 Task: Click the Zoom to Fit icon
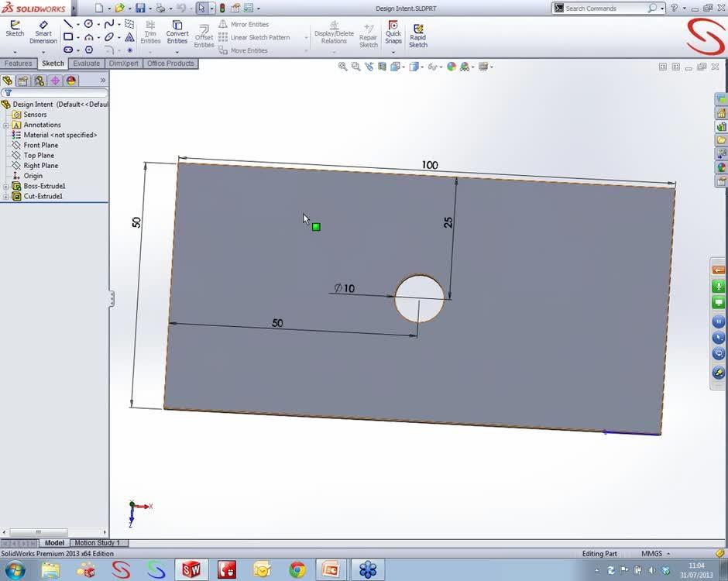pos(342,67)
